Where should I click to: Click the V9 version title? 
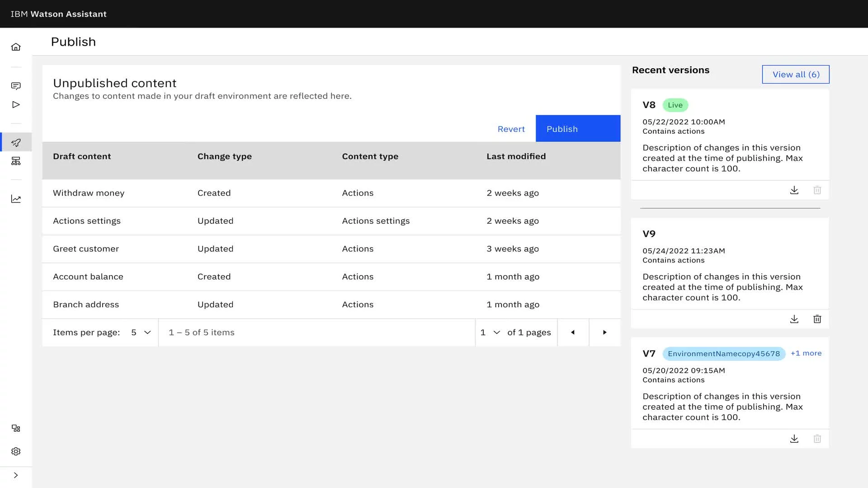tap(649, 234)
